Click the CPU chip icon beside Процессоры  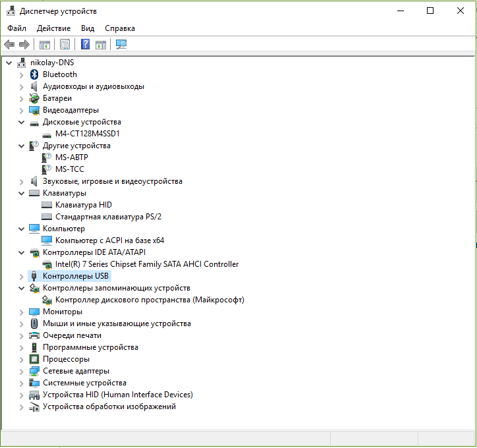(34, 359)
